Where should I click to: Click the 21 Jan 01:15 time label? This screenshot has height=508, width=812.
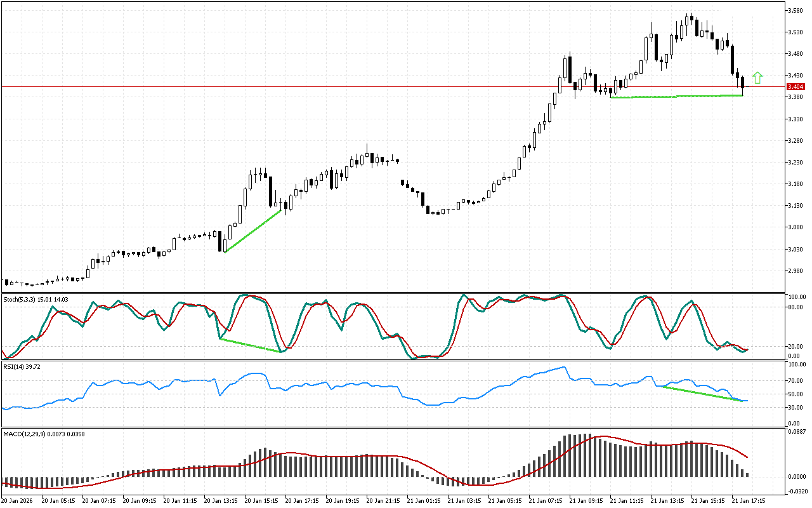tap(424, 500)
